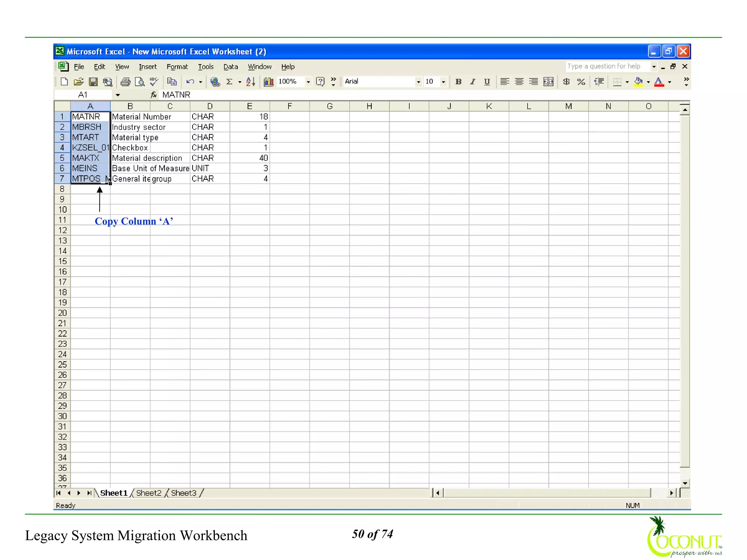The height and width of the screenshot is (560, 747).
Task: Expand the Zoom 100% dropdown
Action: point(308,82)
